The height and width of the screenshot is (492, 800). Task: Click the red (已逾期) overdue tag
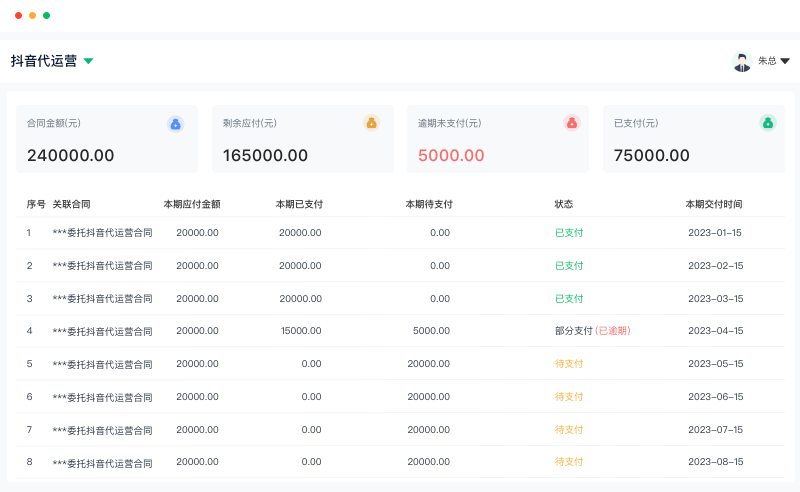tap(613, 331)
